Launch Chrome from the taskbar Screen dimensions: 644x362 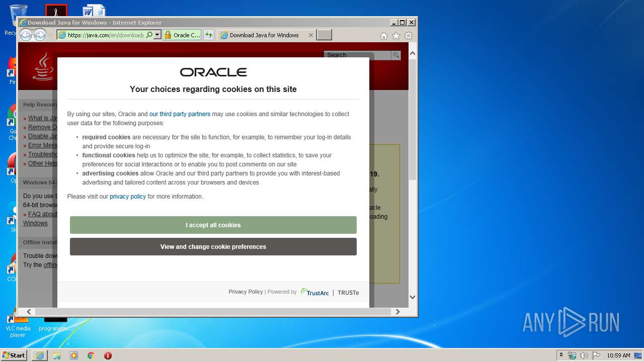[91, 355]
